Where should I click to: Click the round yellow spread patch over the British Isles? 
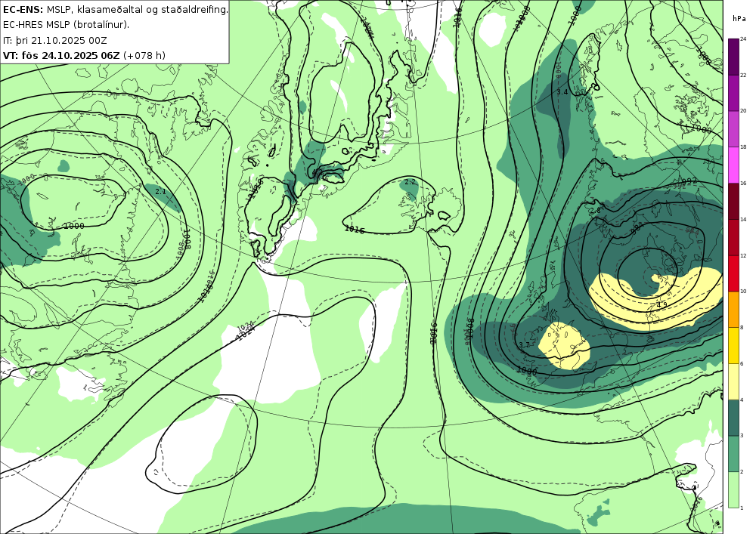[x=564, y=346]
